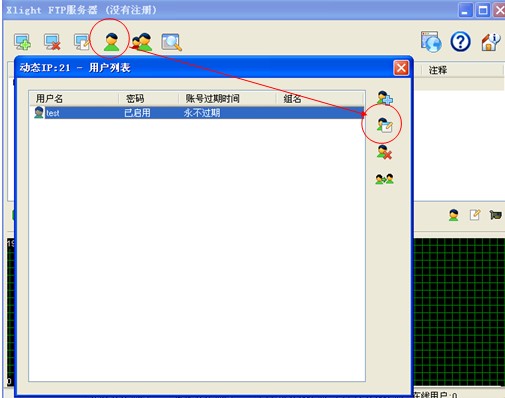Click the delete virtual server icon
Viewport: 505px width, 398px height.
pos(52,42)
